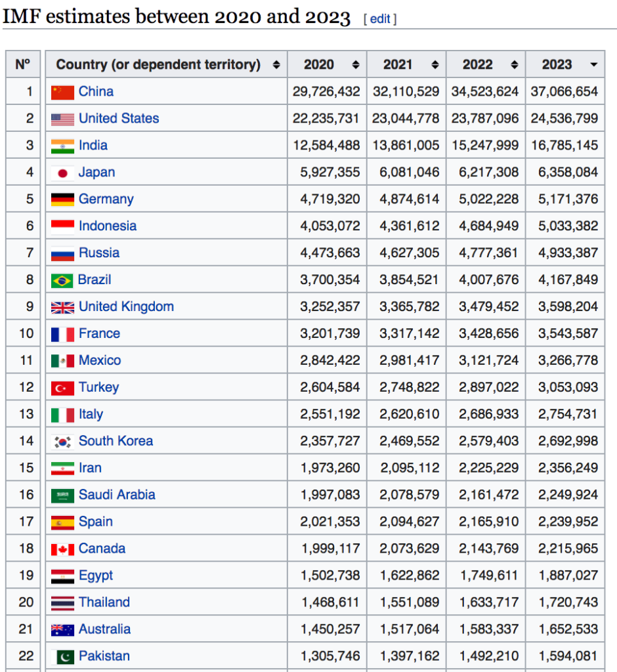Visit the Saudi Arabia link
This screenshot has width=617, height=672.
117,495
